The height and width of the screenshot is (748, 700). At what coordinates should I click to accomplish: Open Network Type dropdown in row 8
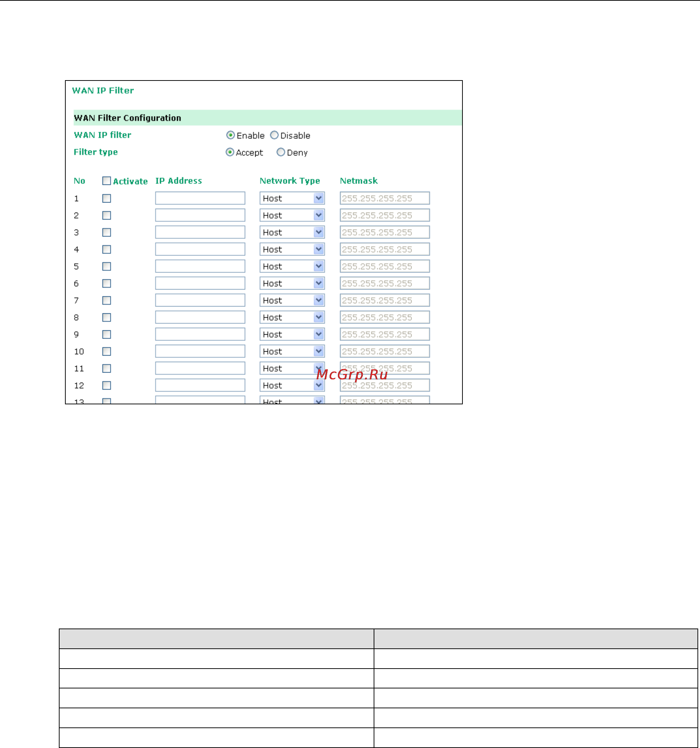[292, 317]
